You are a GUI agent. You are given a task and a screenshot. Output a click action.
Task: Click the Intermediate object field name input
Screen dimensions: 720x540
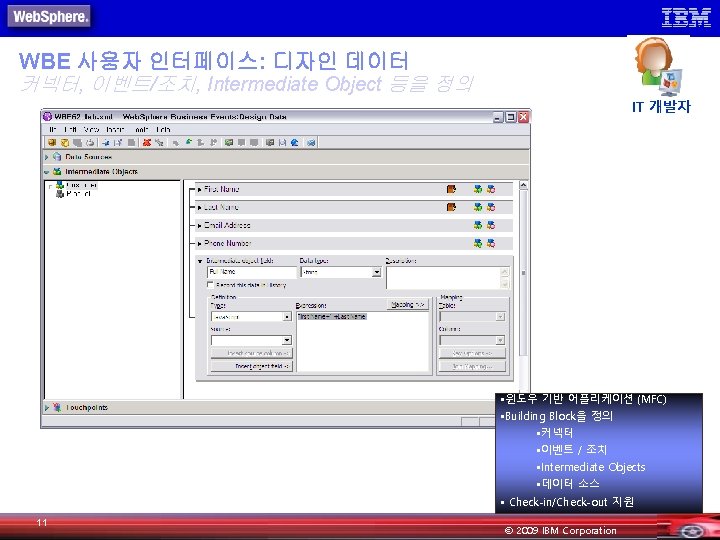pyautogui.click(x=252, y=272)
